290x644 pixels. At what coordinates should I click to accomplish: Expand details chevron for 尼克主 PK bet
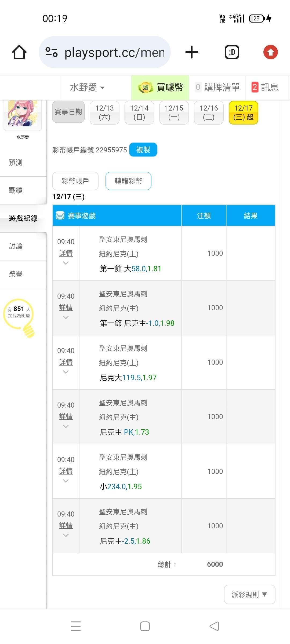(66, 427)
